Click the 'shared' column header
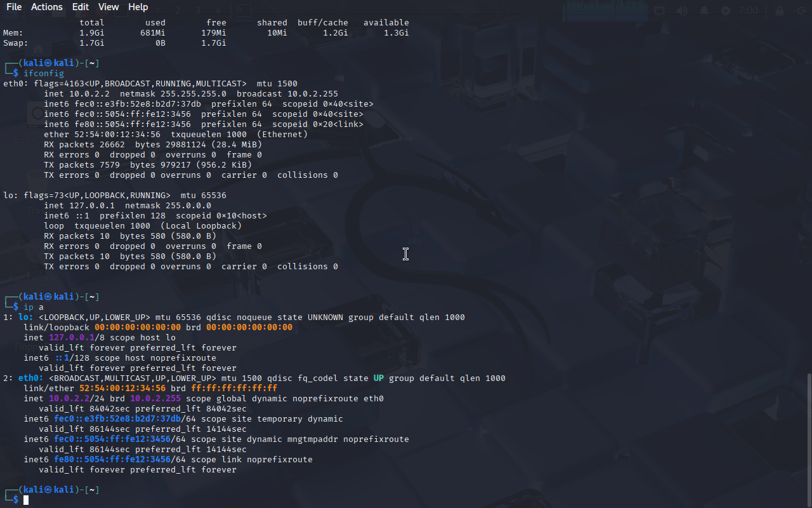812x508 pixels. pyautogui.click(x=272, y=23)
